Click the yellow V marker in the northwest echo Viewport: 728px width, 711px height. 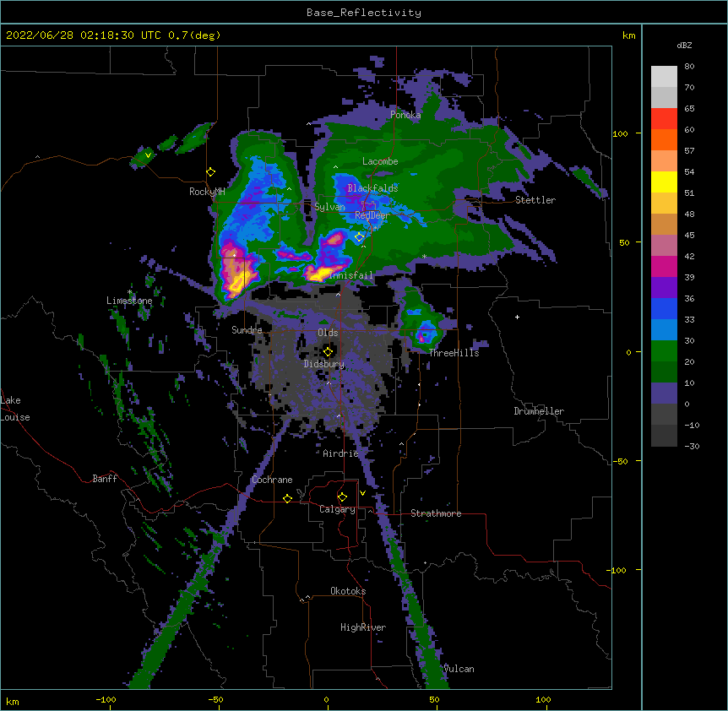pyautogui.click(x=148, y=155)
